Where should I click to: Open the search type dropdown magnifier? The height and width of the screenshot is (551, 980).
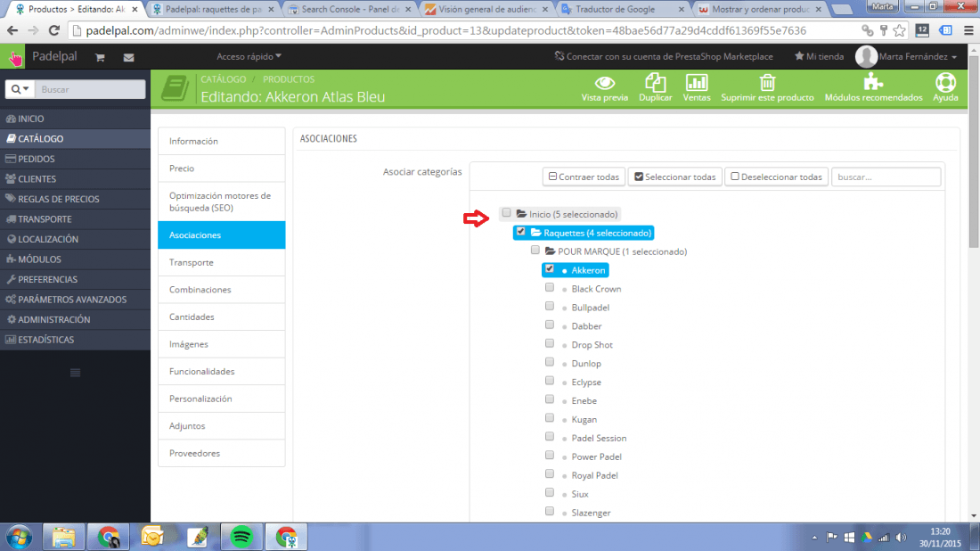(20, 89)
